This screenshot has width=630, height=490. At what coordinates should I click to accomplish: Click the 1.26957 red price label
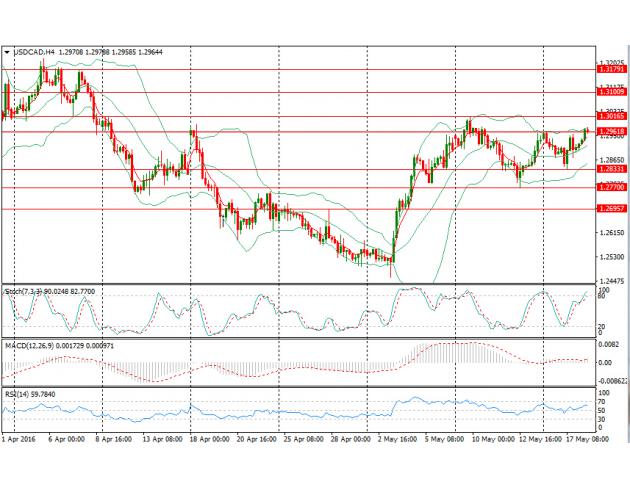pos(610,209)
